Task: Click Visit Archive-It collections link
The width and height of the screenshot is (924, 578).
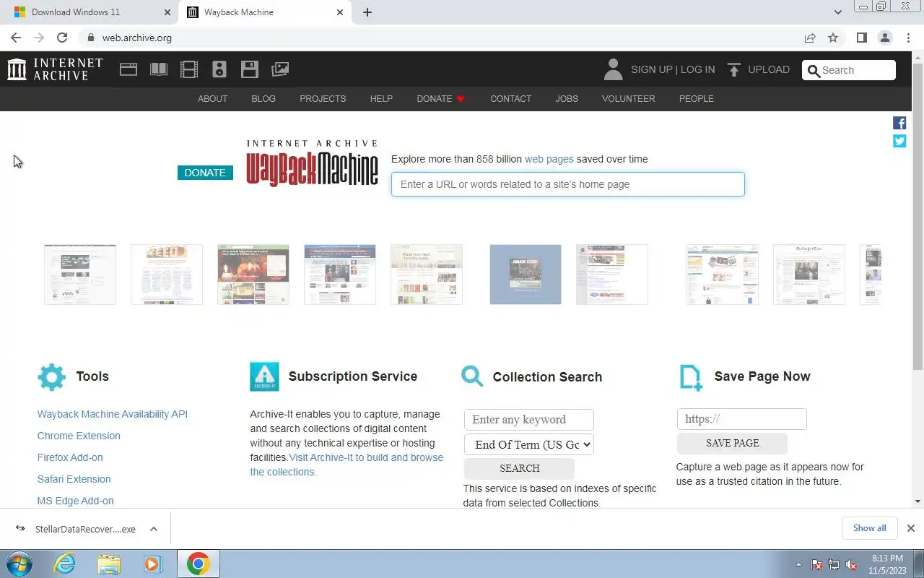Action: click(x=346, y=465)
